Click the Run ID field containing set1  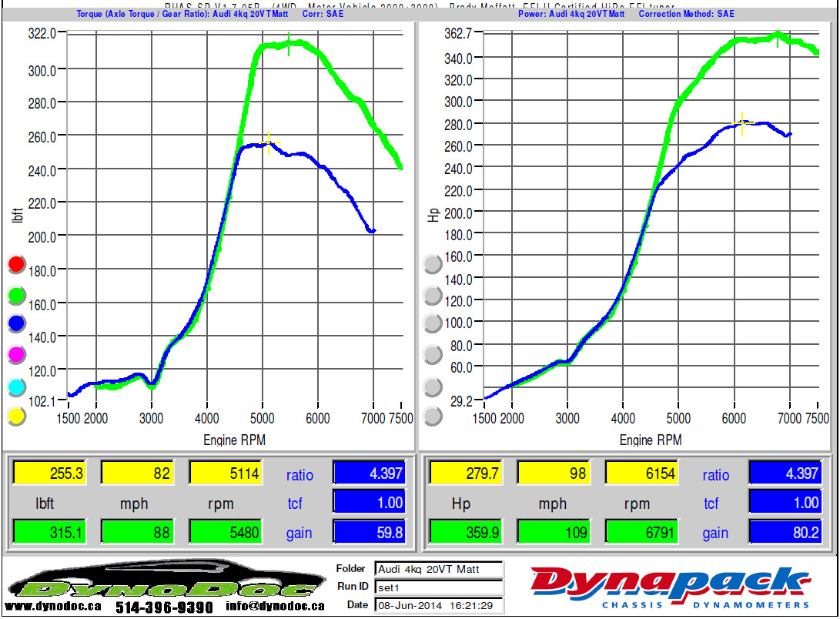(438, 587)
